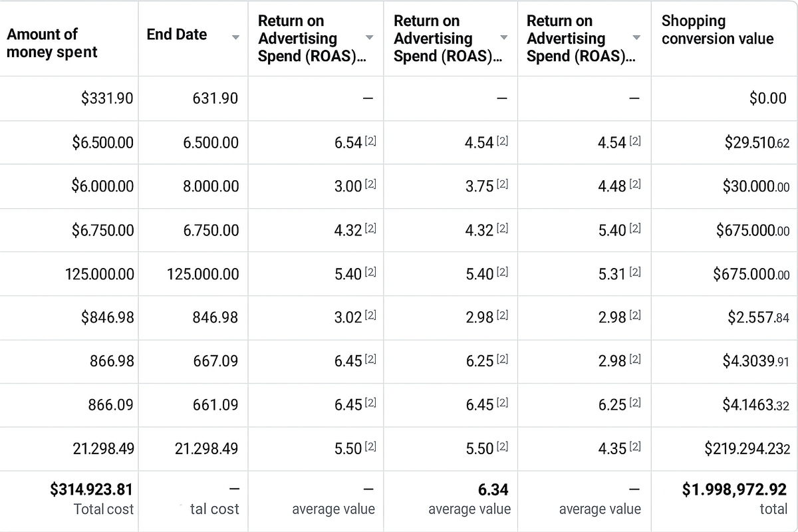Open footnote [2] beside the 6.54 value
The width and height of the screenshot is (798, 532).
tap(370, 142)
